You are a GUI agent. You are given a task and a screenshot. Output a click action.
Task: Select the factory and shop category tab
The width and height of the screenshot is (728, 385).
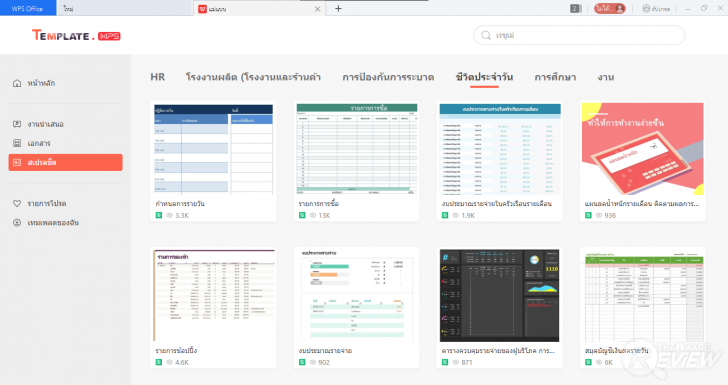coord(253,77)
